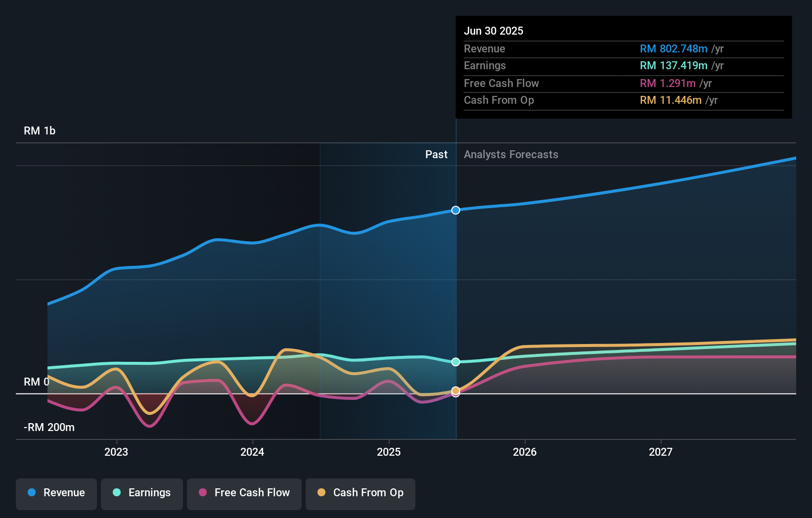
Task: Toggle the Revenue series visibility
Action: 56,493
